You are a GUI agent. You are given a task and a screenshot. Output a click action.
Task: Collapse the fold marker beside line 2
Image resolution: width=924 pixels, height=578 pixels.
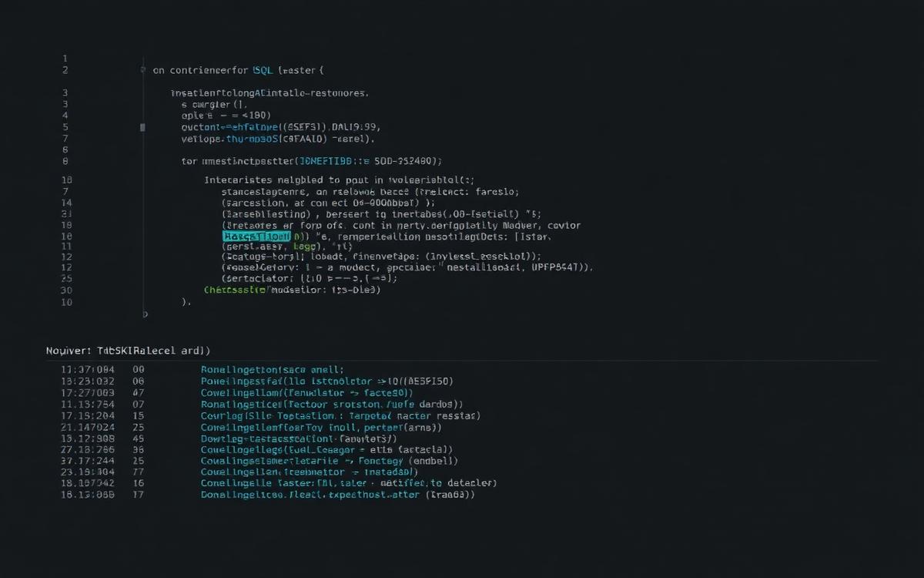pos(143,70)
